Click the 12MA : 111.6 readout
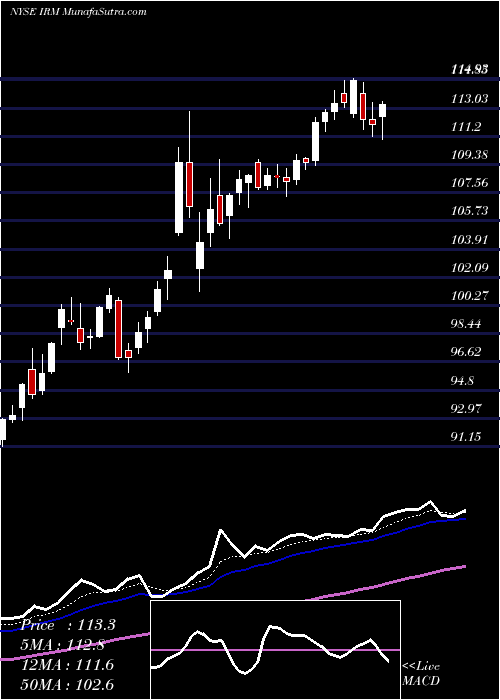 (x=67, y=665)
